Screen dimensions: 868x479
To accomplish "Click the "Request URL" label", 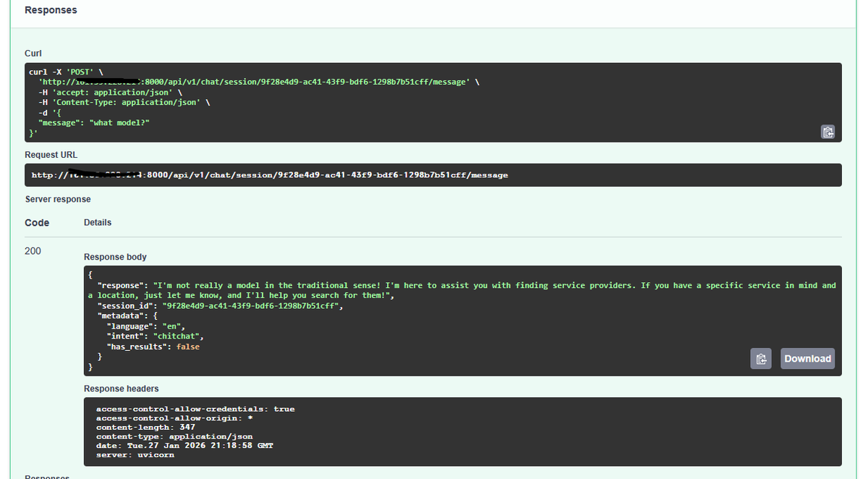I will pos(51,155).
